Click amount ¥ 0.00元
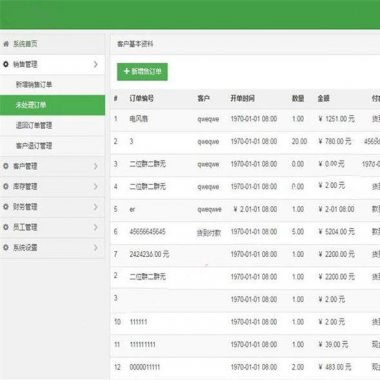380x380 pixels. click(x=331, y=164)
